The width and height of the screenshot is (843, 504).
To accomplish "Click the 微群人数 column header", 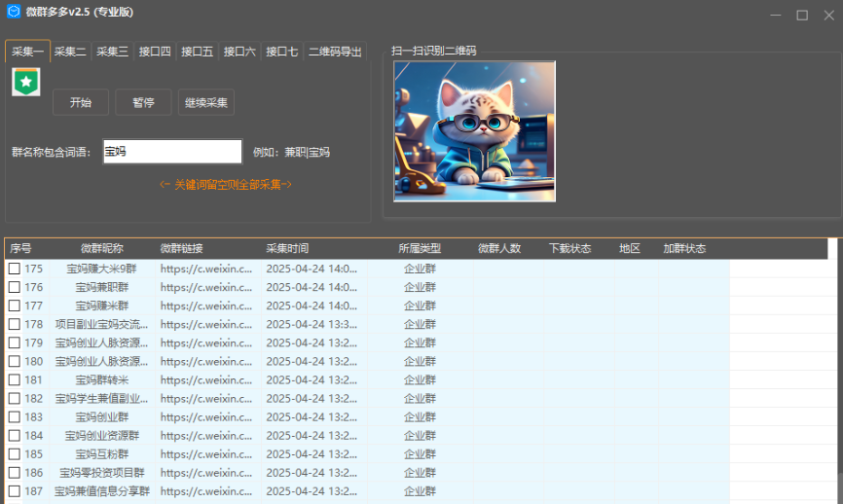I will (499, 249).
